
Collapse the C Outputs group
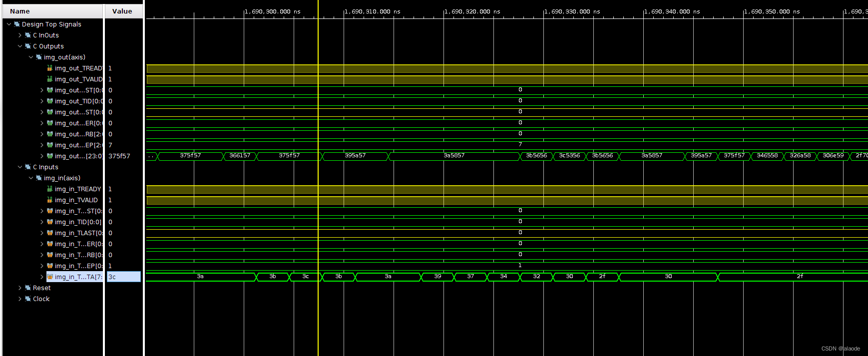click(x=20, y=46)
